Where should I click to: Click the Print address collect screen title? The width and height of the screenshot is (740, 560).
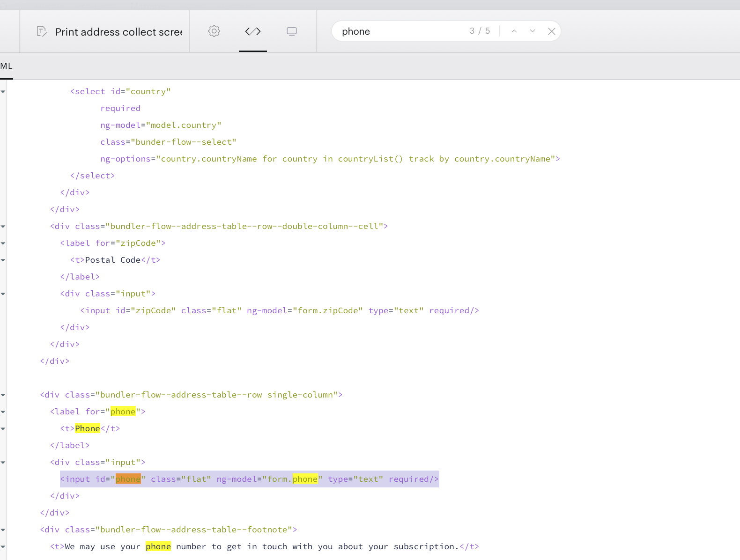[118, 32]
